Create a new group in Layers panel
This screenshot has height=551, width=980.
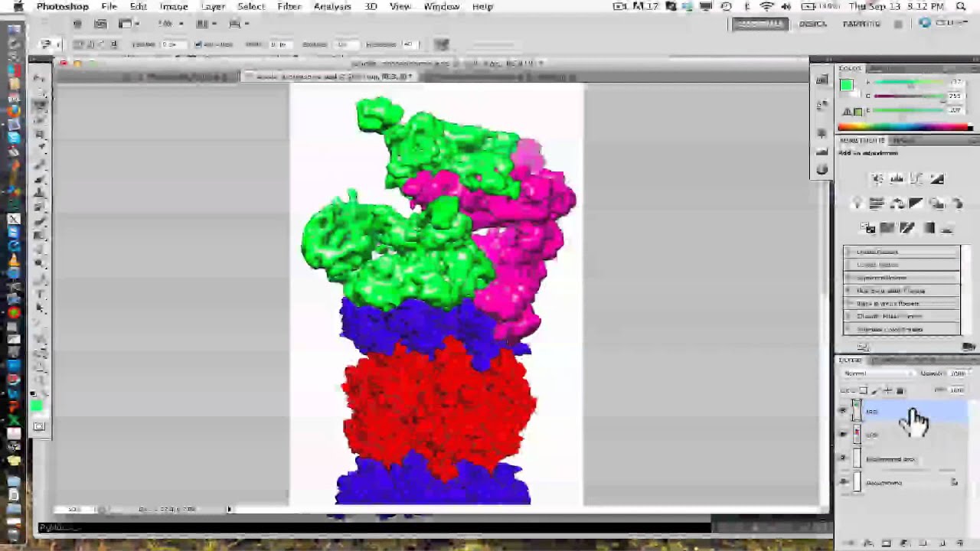923,543
